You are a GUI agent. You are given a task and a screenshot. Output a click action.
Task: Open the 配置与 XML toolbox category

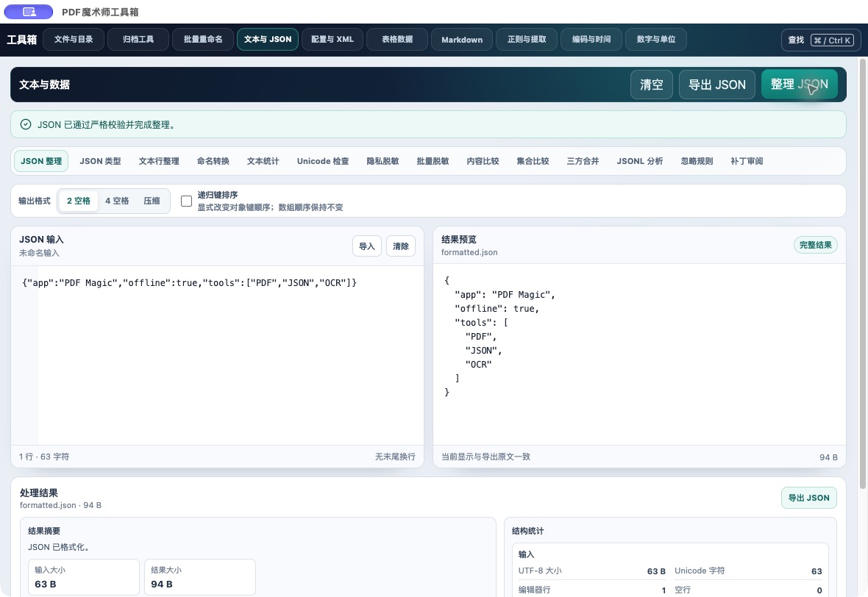point(332,39)
